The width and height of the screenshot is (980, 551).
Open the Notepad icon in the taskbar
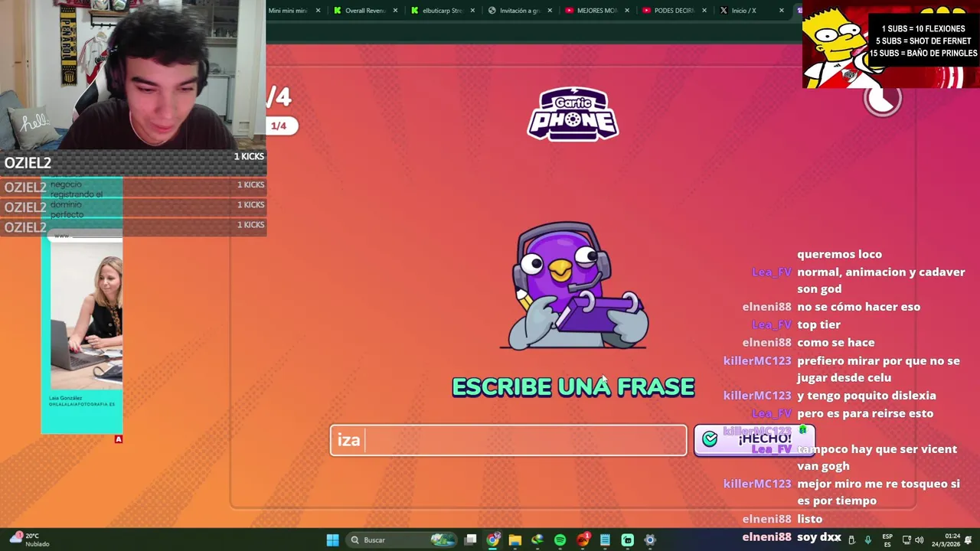pyautogui.click(x=605, y=540)
